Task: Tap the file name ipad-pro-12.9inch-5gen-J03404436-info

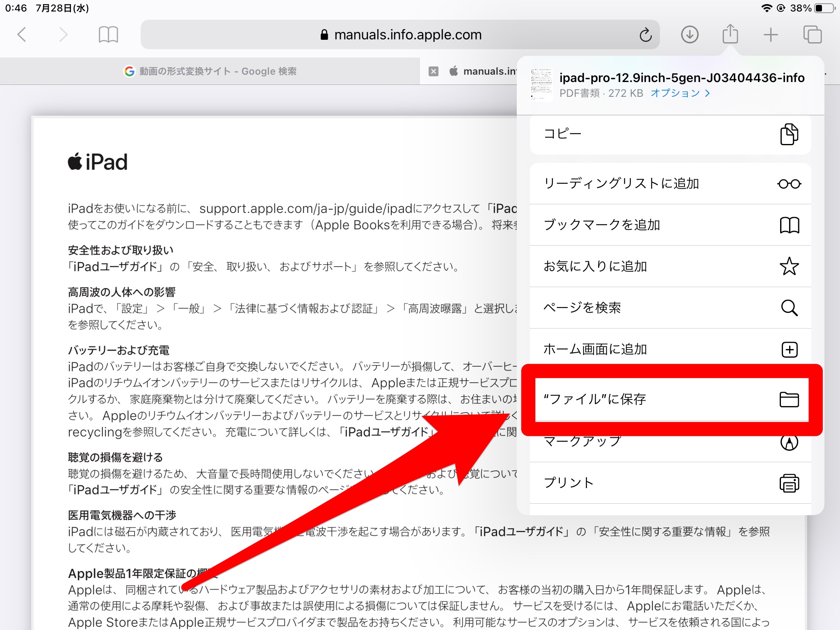Action: click(x=682, y=78)
